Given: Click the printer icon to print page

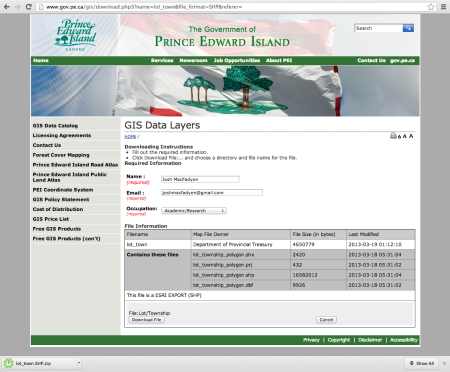Looking at the screenshot, I should [393, 135].
